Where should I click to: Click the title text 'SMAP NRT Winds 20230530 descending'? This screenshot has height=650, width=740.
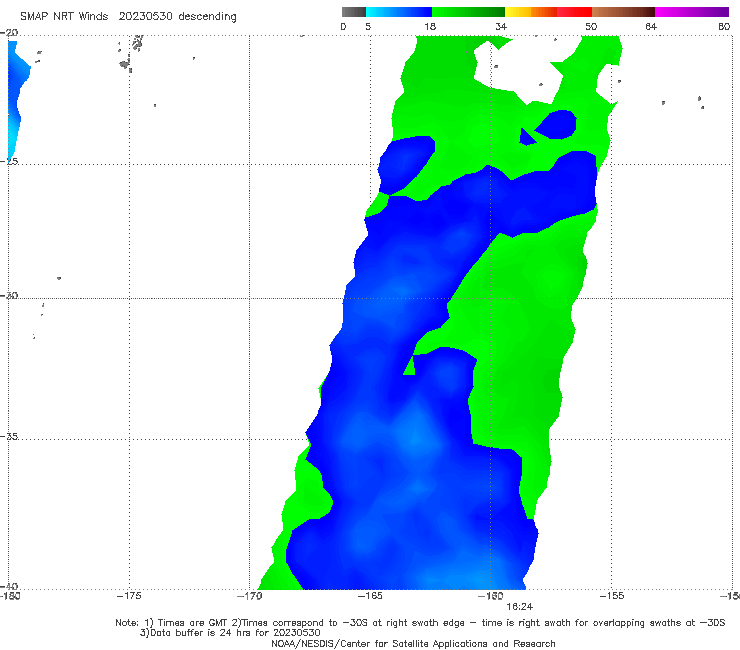(x=128, y=17)
